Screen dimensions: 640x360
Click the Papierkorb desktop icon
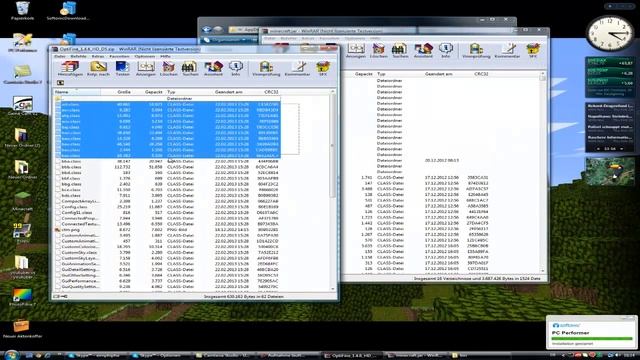[22, 11]
